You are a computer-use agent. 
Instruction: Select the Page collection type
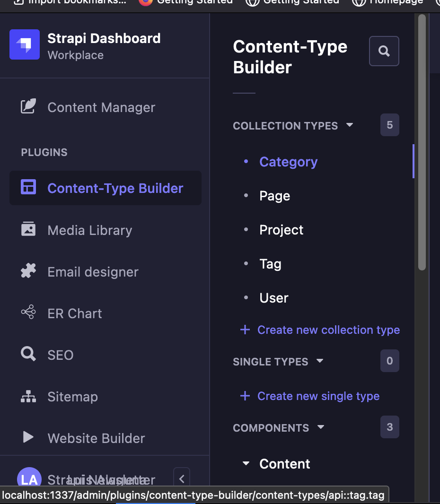[275, 196]
